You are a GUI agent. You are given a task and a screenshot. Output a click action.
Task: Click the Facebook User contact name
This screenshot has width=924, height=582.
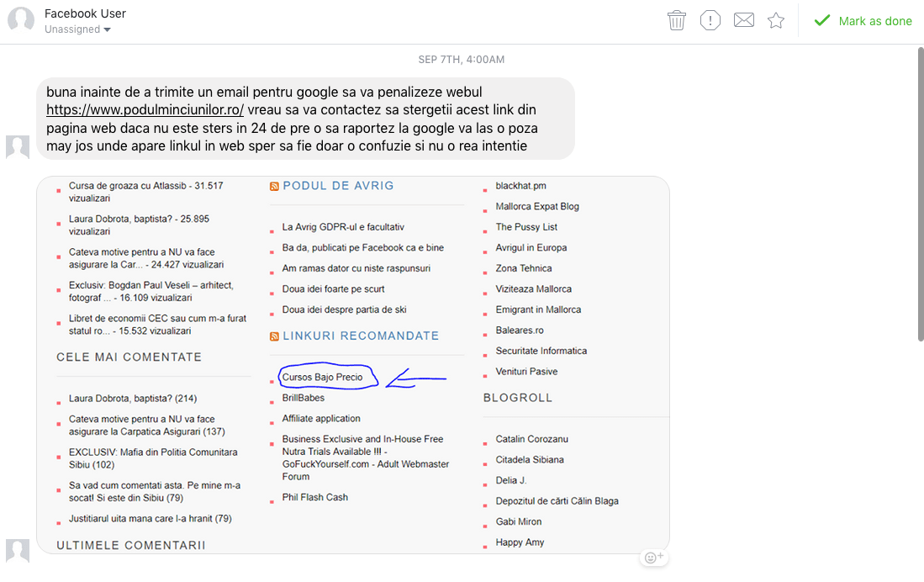pos(85,13)
